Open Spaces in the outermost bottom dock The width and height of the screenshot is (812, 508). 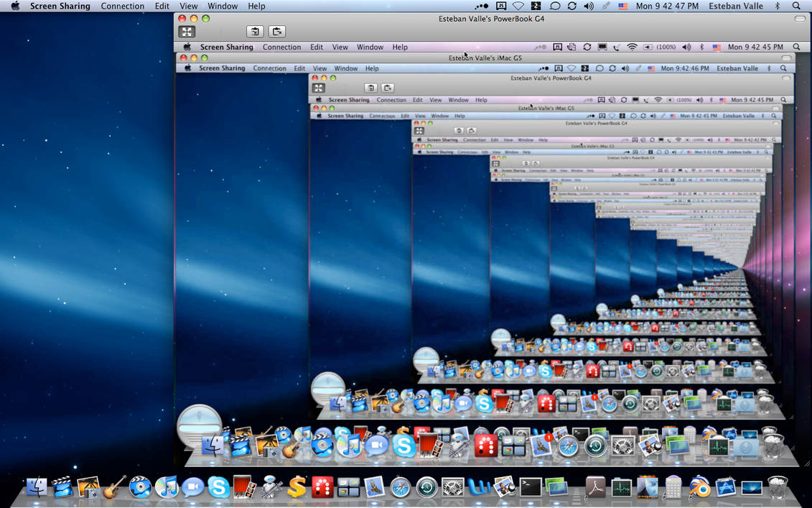tap(348, 488)
